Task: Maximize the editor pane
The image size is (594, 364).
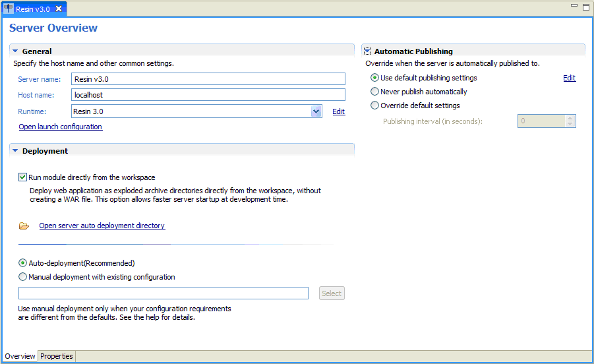Action: 585,7
